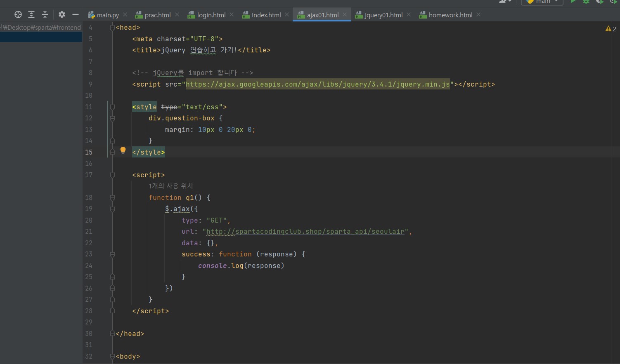Image resolution: width=620 pixels, height=364 pixels.
Task: Click line number 21 in the gutter
Action: 89,232
